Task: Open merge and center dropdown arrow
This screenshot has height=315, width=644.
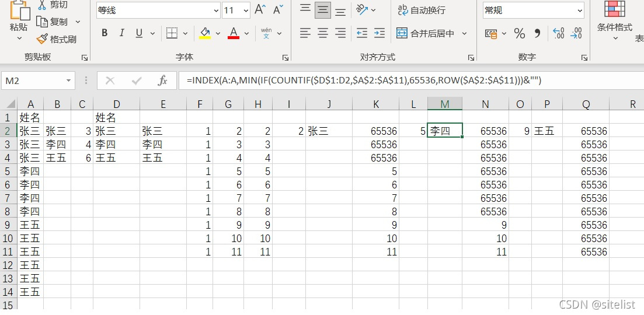Action: click(x=465, y=33)
